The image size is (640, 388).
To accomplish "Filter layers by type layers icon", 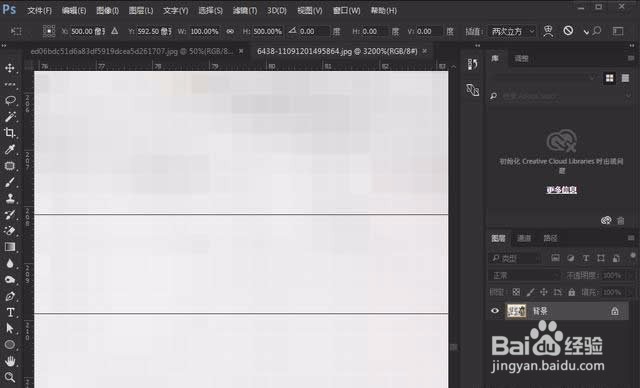I will (555, 258).
